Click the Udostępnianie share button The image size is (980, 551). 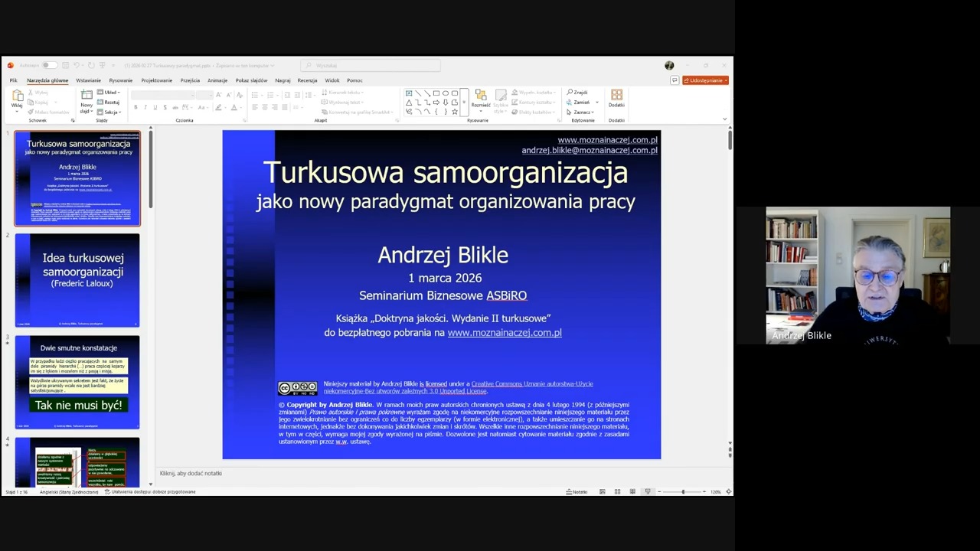tap(705, 80)
